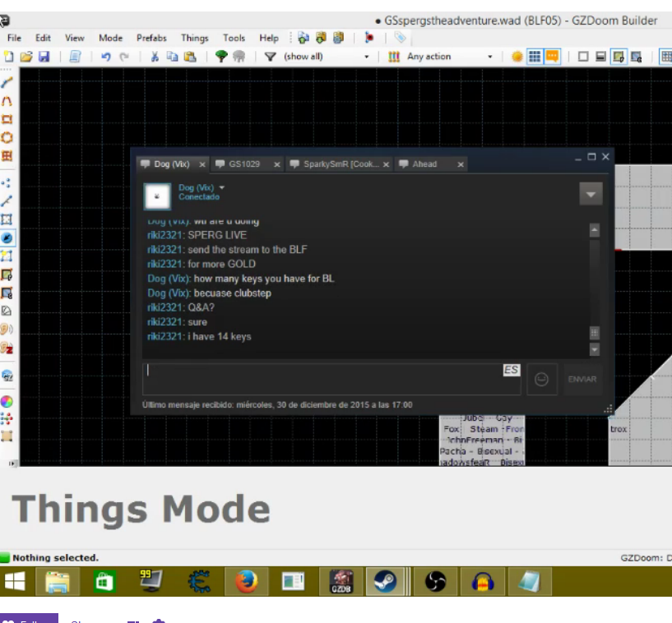This screenshot has width=672, height=623.
Task: Open the View menu
Action: coord(75,38)
